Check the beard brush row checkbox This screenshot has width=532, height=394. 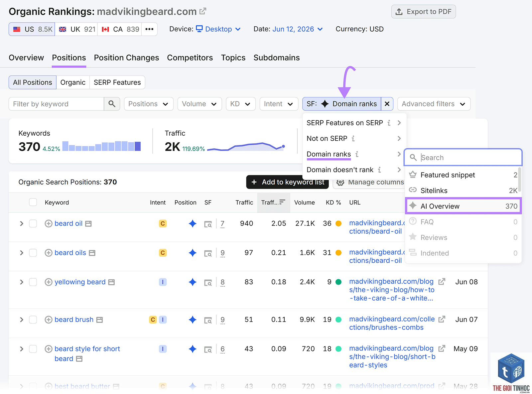click(x=33, y=320)
